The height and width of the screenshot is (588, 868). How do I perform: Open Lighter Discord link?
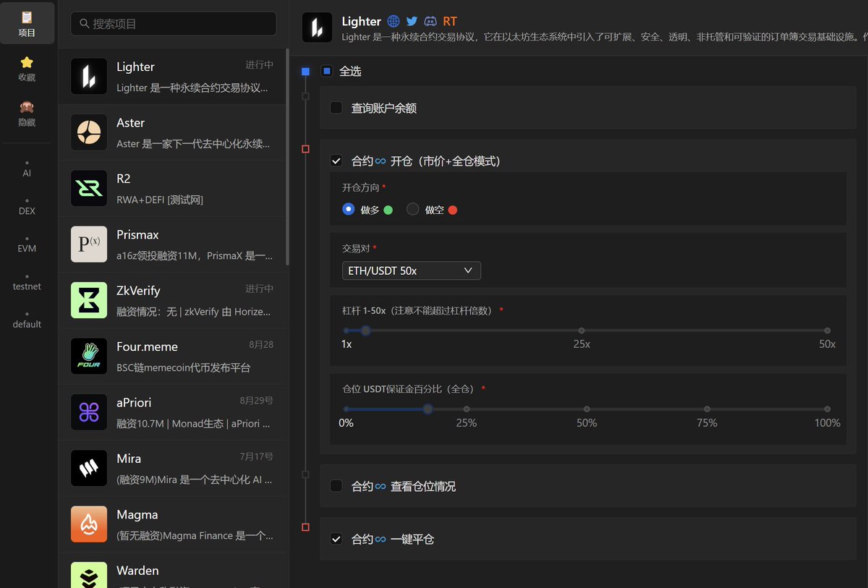coord(430,22)
